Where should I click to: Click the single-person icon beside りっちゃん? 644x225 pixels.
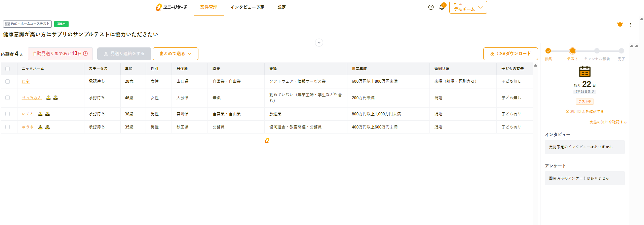coord(48,98)
